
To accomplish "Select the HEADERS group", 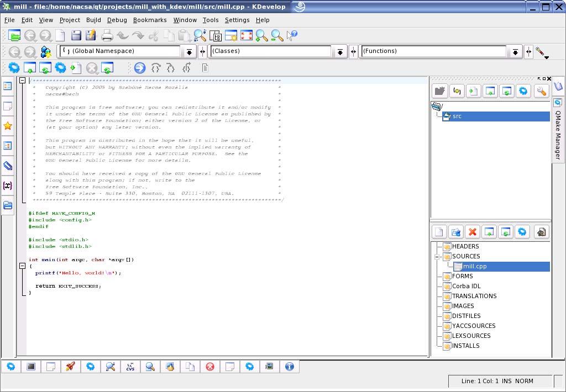I will click(x=461, y=247).
